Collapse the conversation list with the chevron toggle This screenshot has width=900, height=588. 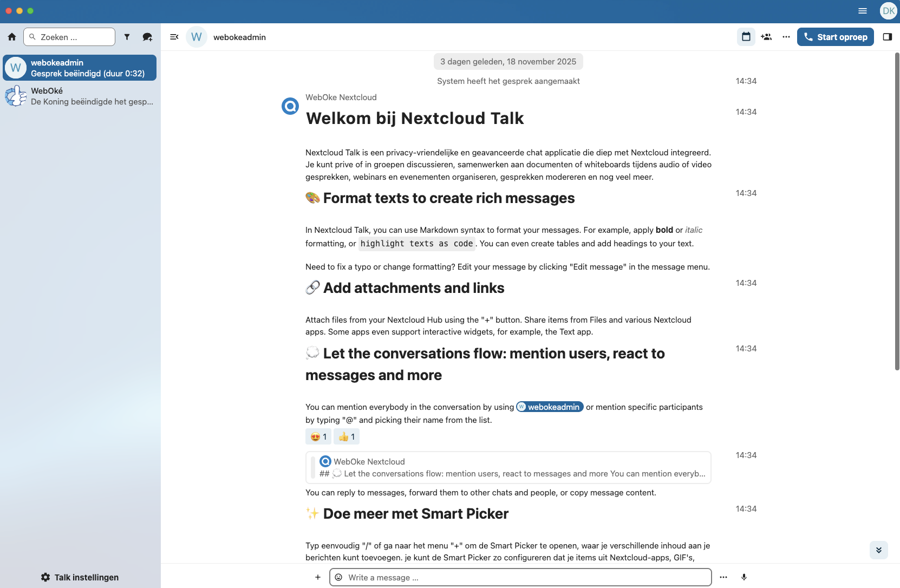click(x=174, y=37)
